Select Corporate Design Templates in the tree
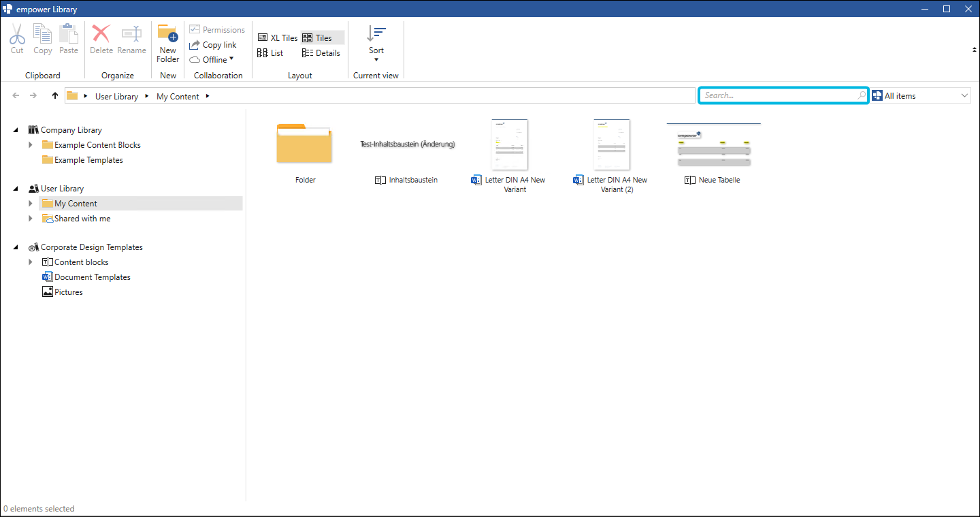 (91, 247)
